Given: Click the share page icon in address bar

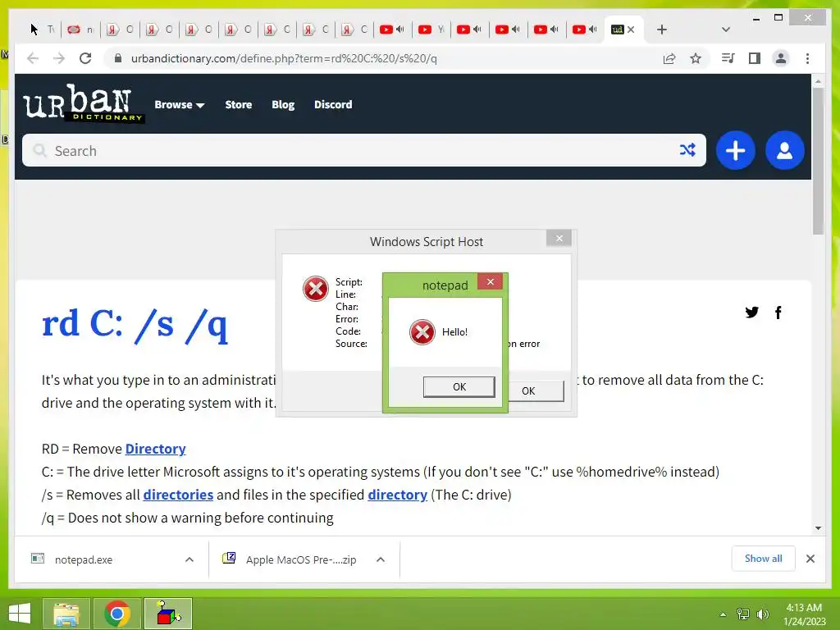Looking at the screenshot, I should coord(669,58).
